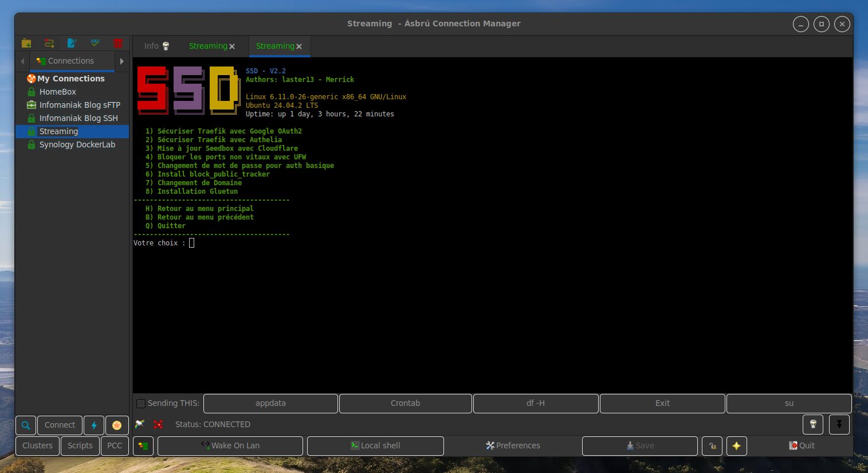Click the lightbulb icon in Info tab
The image size is (868, 473).
pos(166,46)
